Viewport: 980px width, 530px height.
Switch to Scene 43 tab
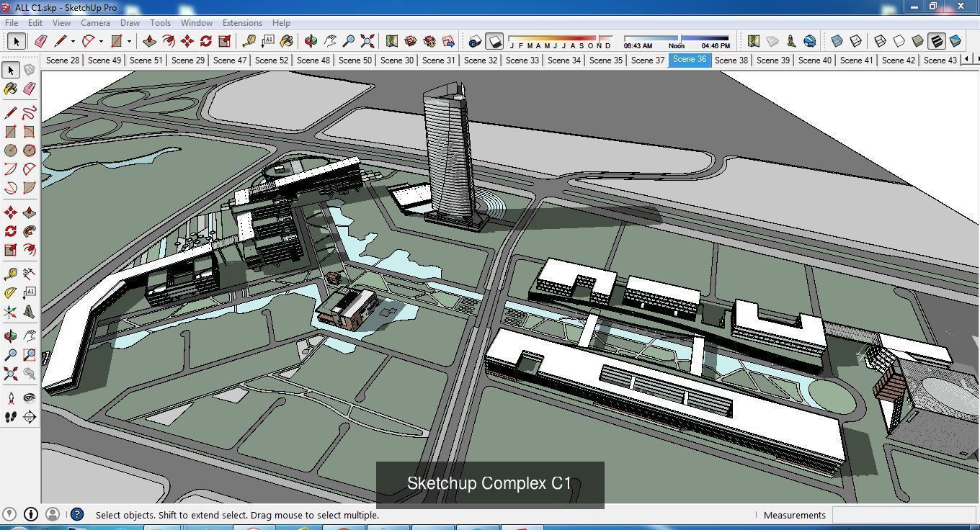[940, 60]
